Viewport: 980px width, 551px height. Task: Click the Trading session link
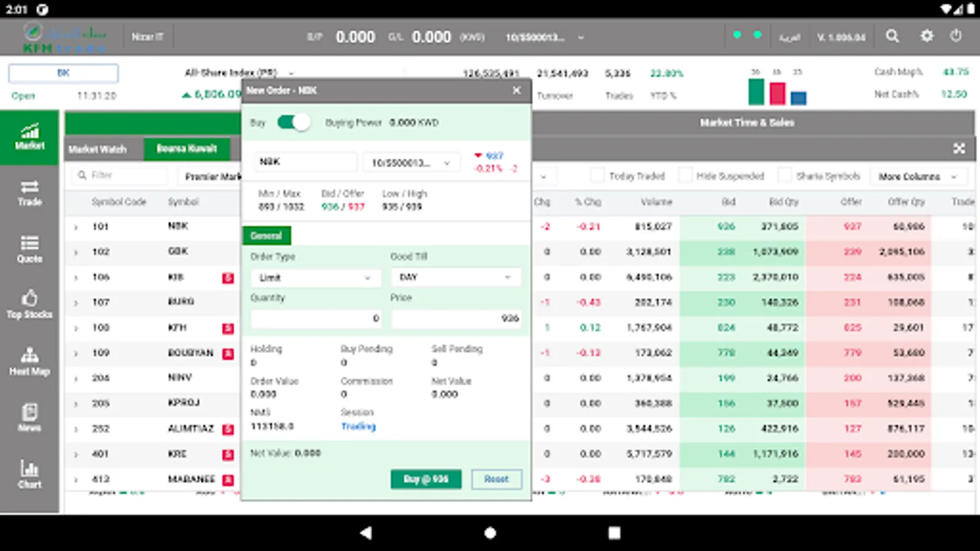coord(358,427)
